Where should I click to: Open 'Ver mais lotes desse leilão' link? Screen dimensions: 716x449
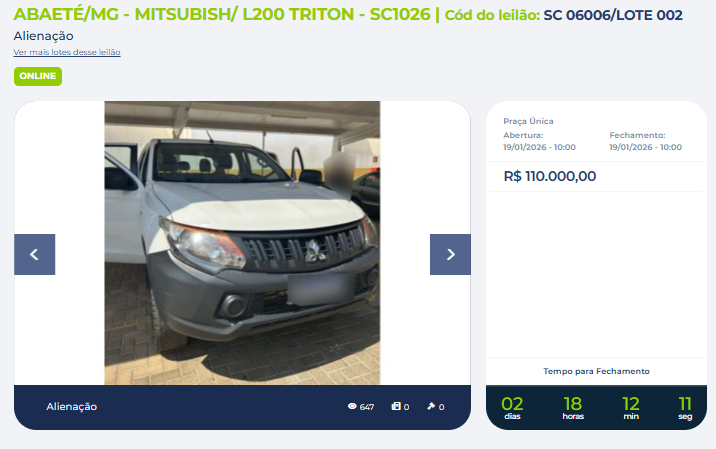[x=67, y=52]
